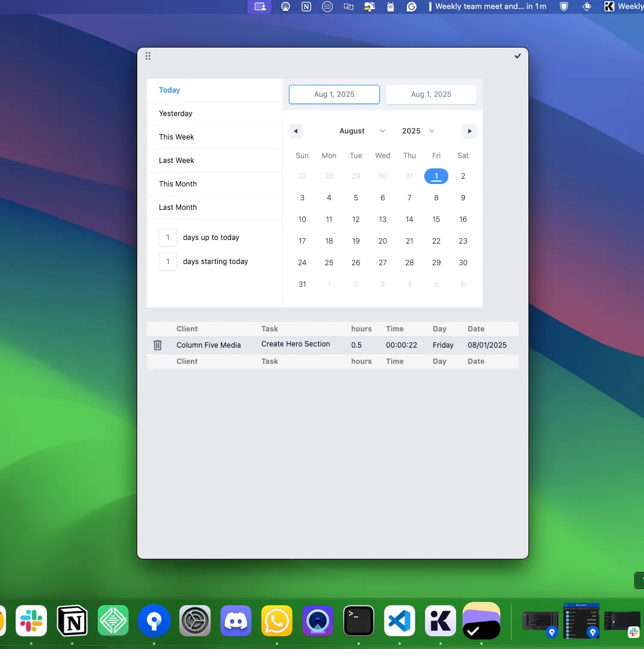Click the 'days up to today' label
644x649 pixels.
click(x=211, y=238)
